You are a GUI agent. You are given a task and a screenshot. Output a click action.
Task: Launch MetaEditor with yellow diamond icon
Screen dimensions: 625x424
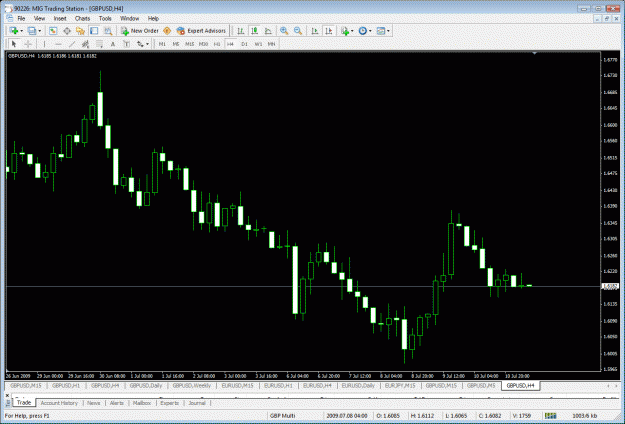(x=167, y=31)
